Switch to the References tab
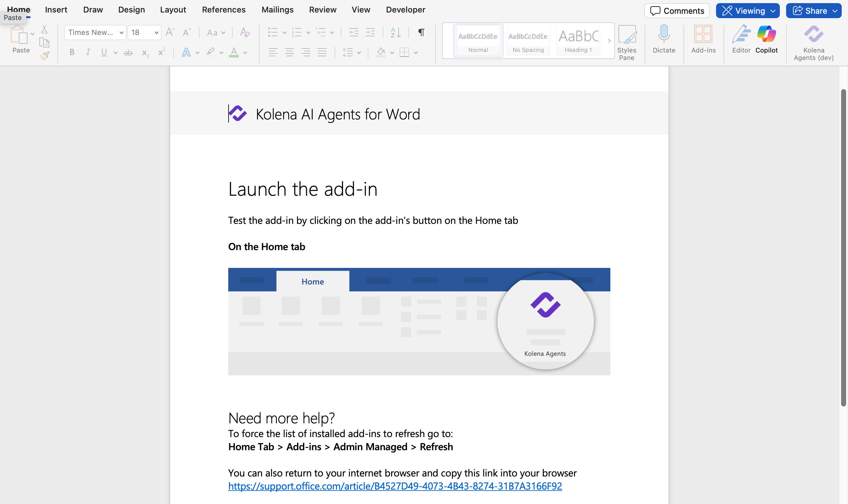This screenshot has height=504, width=848. (x=224, y=10)
